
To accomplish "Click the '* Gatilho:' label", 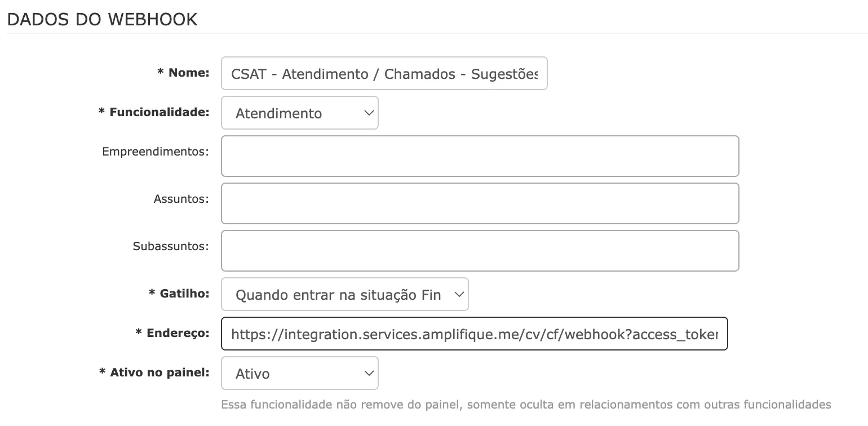I will point(179,294).
